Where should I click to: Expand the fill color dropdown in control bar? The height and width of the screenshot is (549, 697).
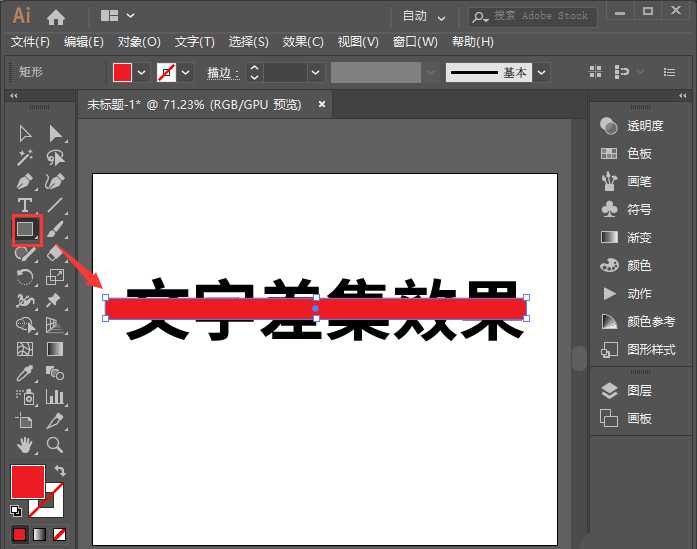coord(141,73)
